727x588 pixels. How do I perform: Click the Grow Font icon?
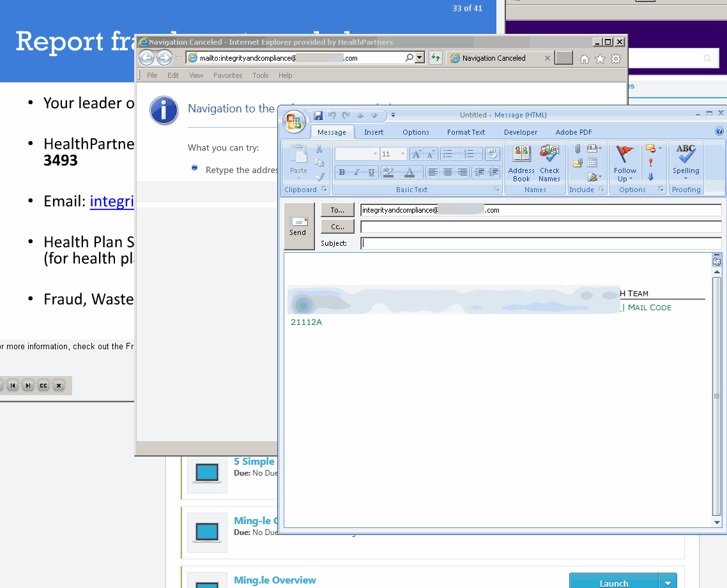point(417,154)
